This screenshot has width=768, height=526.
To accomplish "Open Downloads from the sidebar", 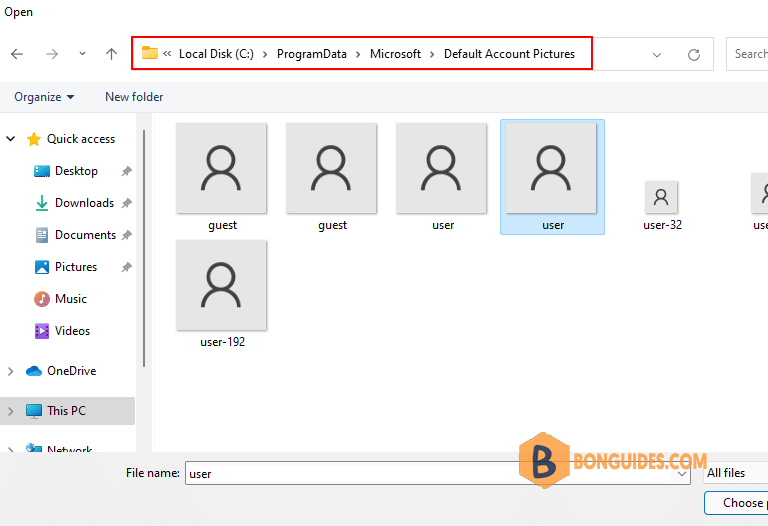I will pyautogui.click(x=84, y=203).
